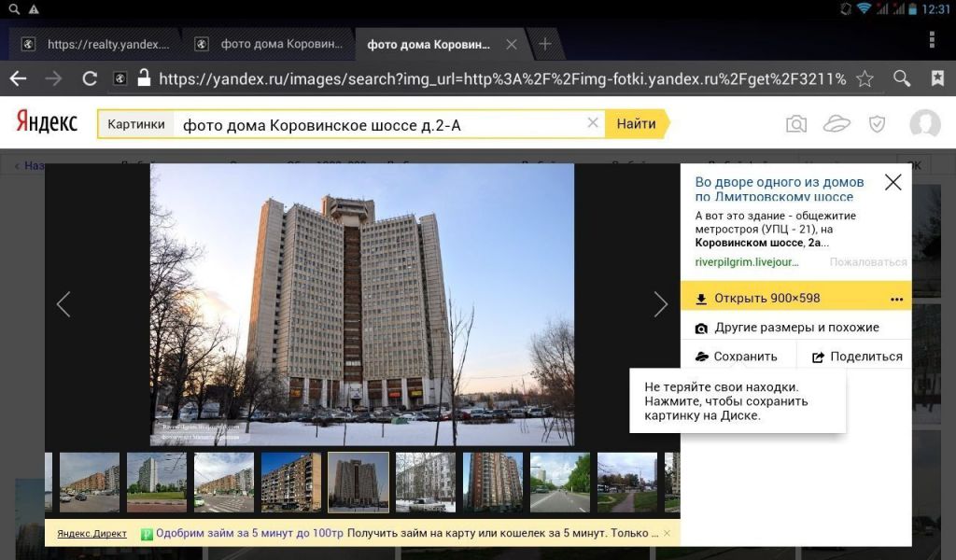This screenshot has height=560, width=956.
Task: Show previous image with left arrow
Action: pyautogui.click(x=63, y=304)
